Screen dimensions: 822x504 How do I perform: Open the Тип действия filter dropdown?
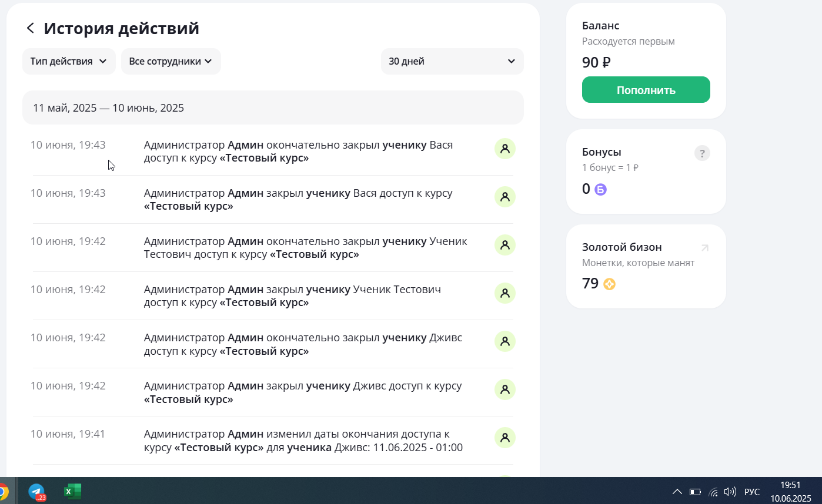tap(69, 61)
